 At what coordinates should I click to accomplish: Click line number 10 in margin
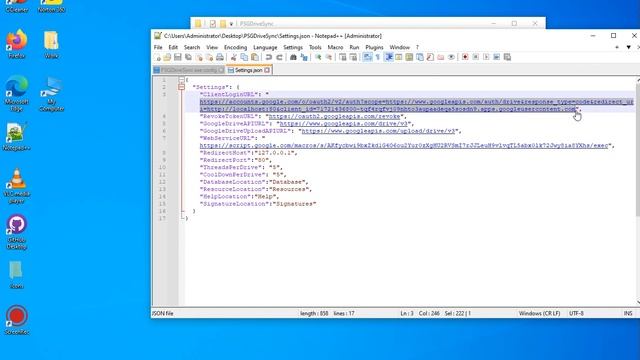[162, 167]
